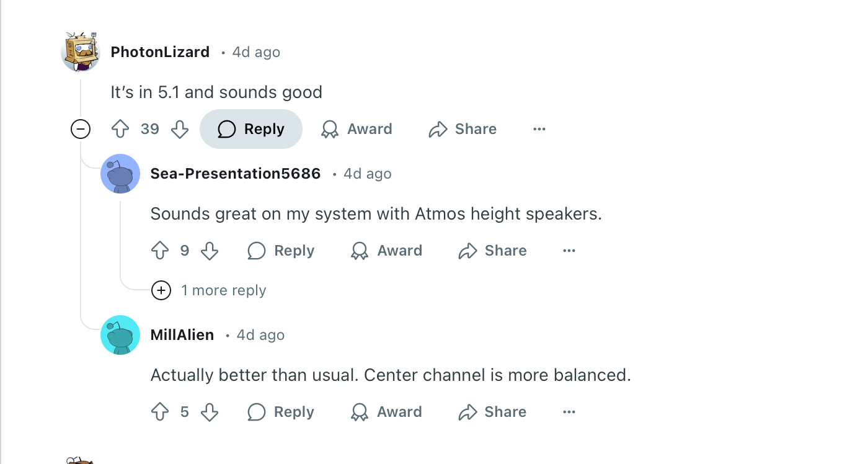Screen dimensions: 868x464
Task: Open MillAlien's username profile link
Action: [182, 335]
